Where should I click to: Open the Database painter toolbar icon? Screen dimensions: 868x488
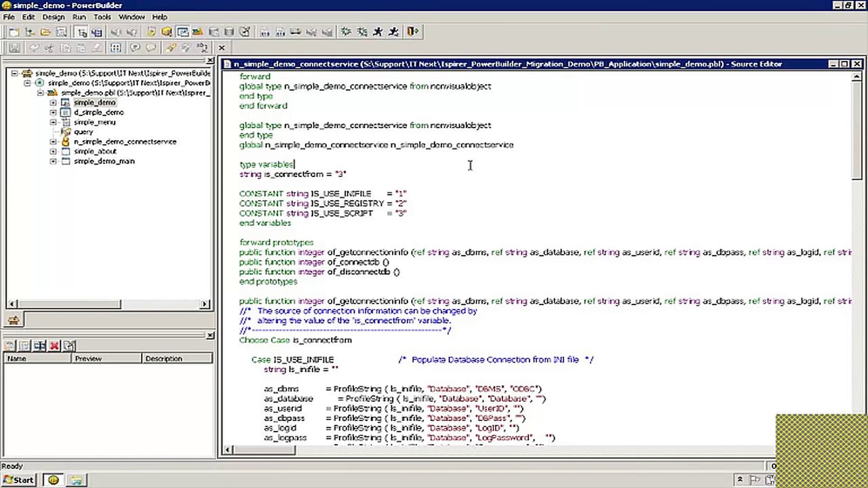tap(229, 32)
